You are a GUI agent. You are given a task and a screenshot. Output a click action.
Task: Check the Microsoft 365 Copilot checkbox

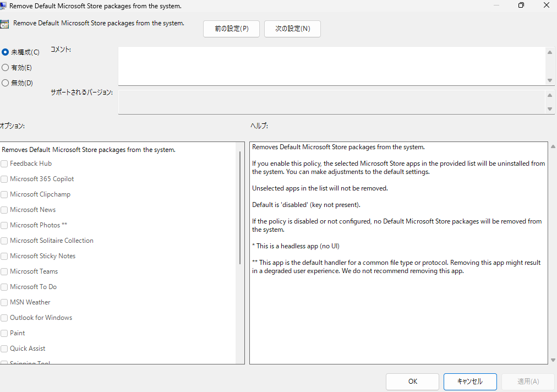point(4,179)
